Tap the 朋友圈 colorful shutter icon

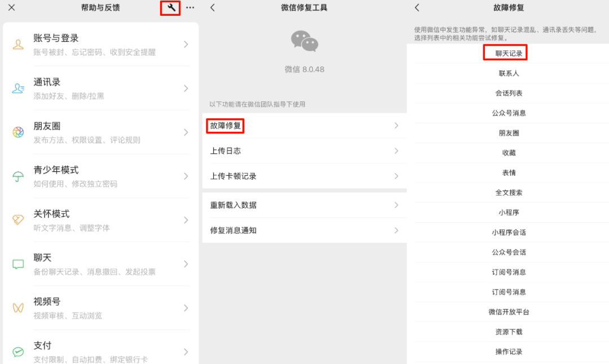point(18,132)
